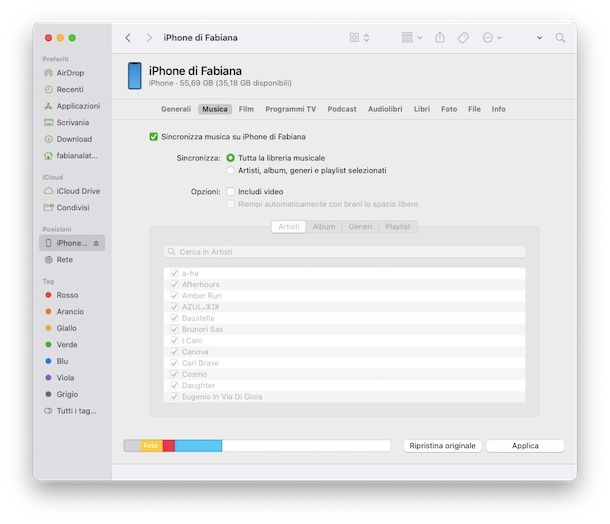Viewport: 610px width, 524px height.
Task: Expand the toolbar overflow chevron
Action: (540, 38)
